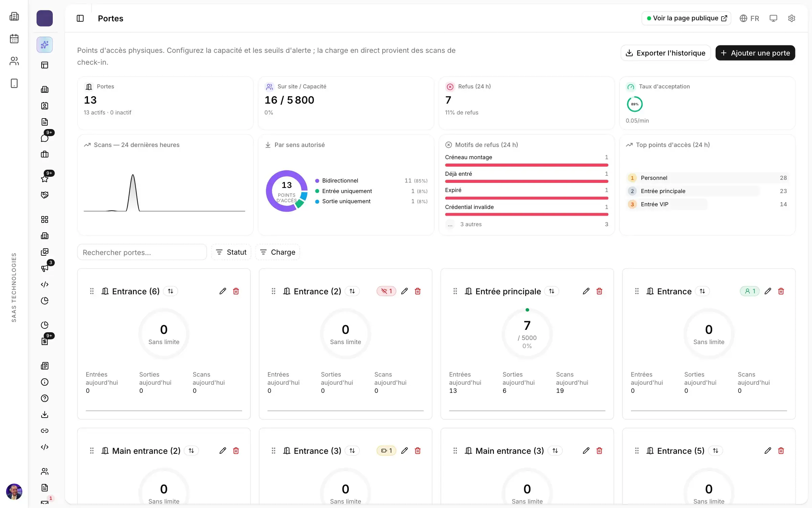Viewport: 812px width, 508px height.
Task: Toggle direction arrows on Entrance (5)
Action: pyautogui.click(x=716, y=451)
